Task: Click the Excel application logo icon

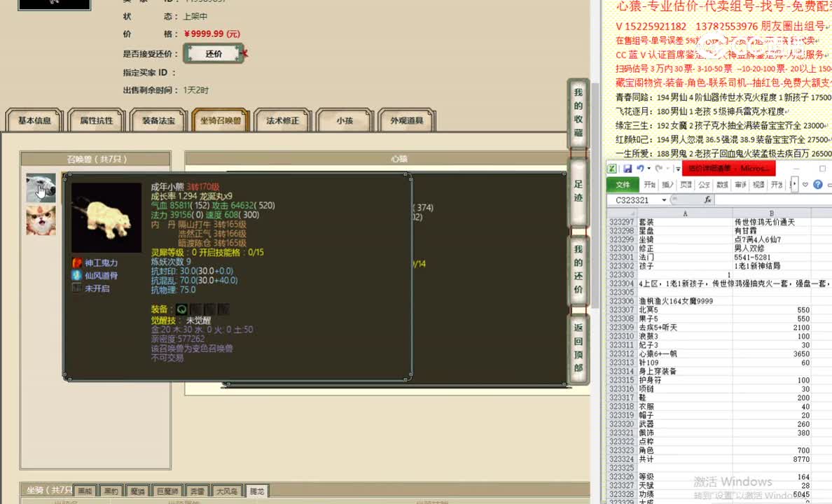Action: click(x=612, y=168)
